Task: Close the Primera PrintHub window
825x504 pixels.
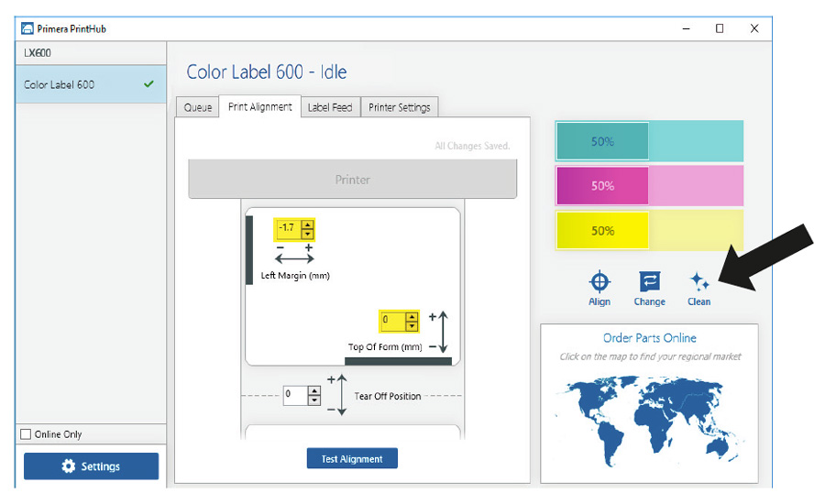Action: (754, 28)
